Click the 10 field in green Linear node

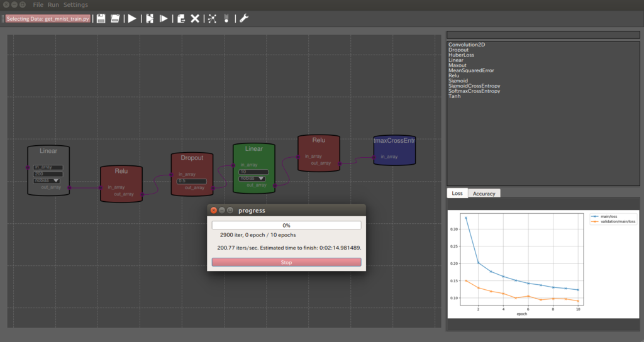click(x=253, y=172)
